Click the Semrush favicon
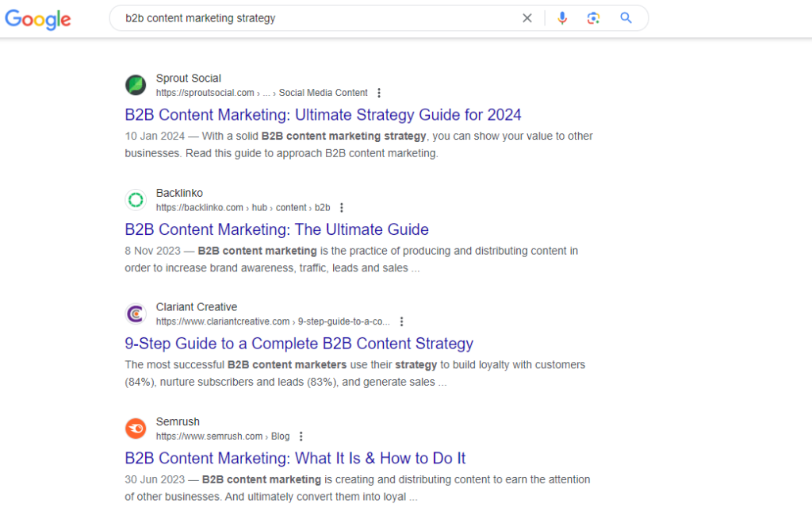The height and width of the screenshot is (523, 812). point(136,428)
